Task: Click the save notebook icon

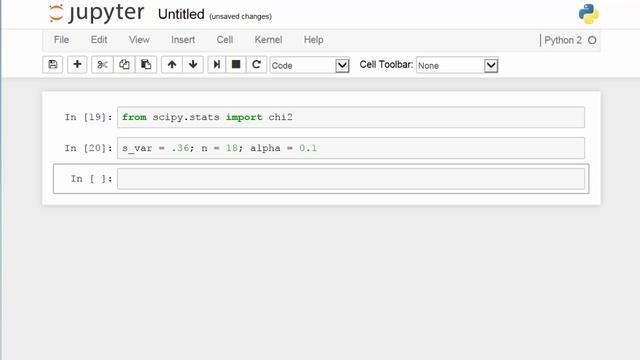Action: [53, 64]
